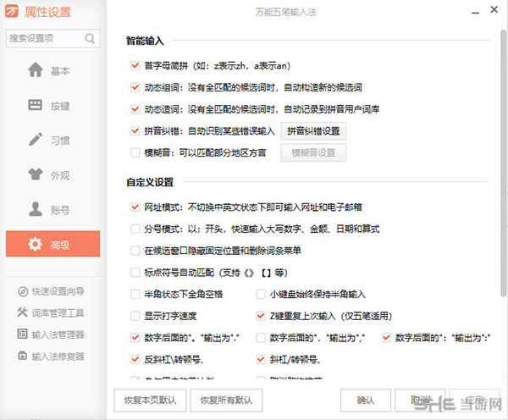
Task: Click the repair icon beside 输入法修复器
Action: [22, 356]
